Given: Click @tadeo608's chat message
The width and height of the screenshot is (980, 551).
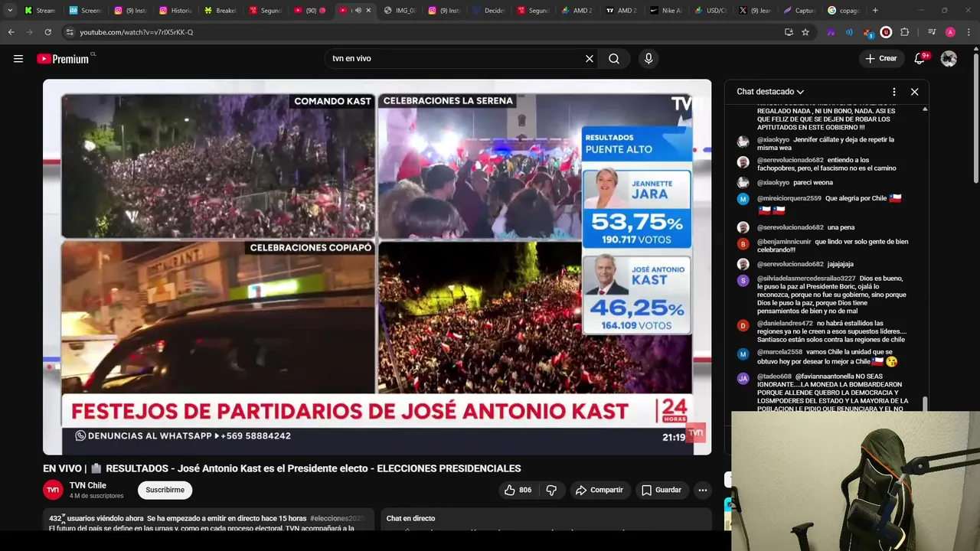Looking at the screenshot, I should point(832,393).
